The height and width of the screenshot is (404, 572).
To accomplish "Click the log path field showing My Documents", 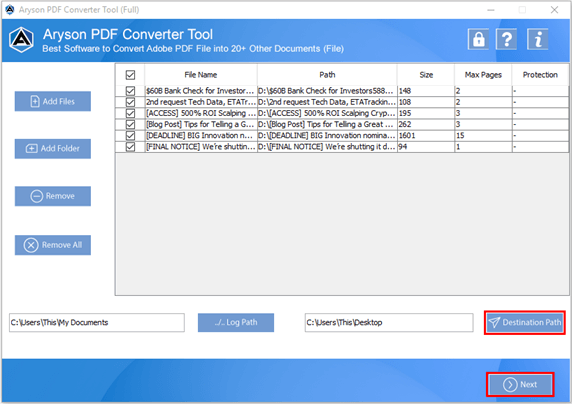I will [97, 323].
